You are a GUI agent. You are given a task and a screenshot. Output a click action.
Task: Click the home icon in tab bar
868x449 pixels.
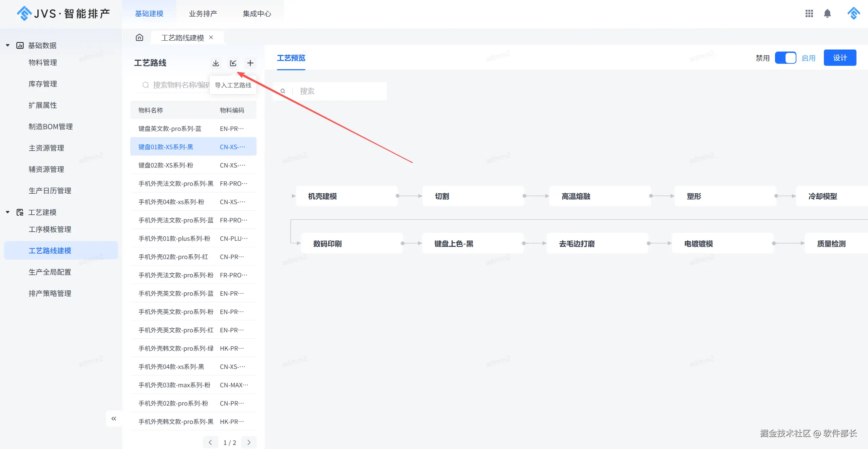(139, 37)
